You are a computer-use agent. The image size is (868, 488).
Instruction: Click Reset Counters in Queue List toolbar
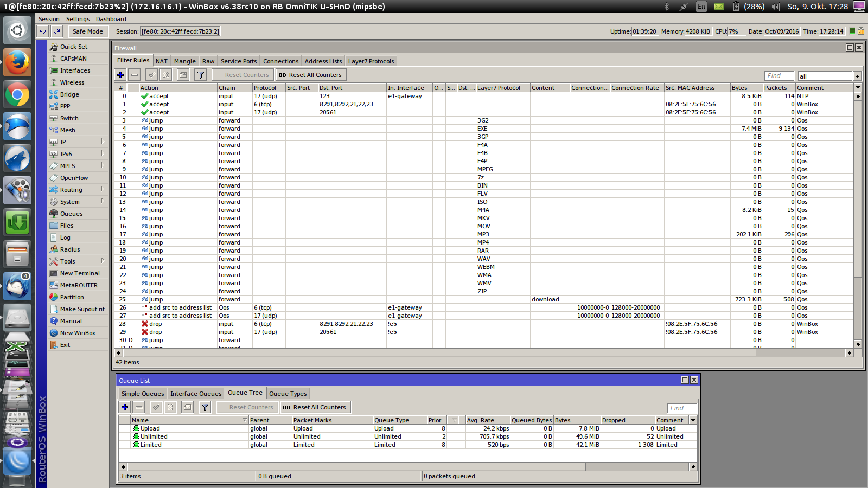[247, 407]
